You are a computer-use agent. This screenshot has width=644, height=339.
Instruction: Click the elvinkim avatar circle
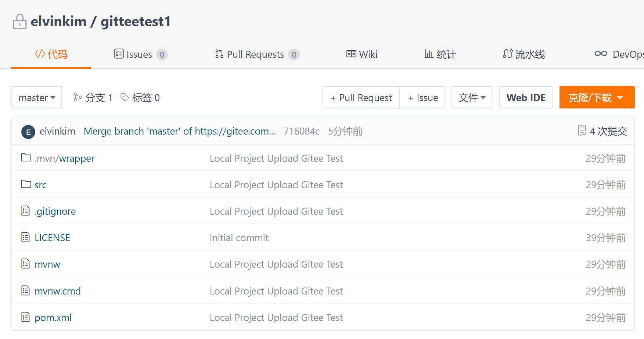click(28, 132)
